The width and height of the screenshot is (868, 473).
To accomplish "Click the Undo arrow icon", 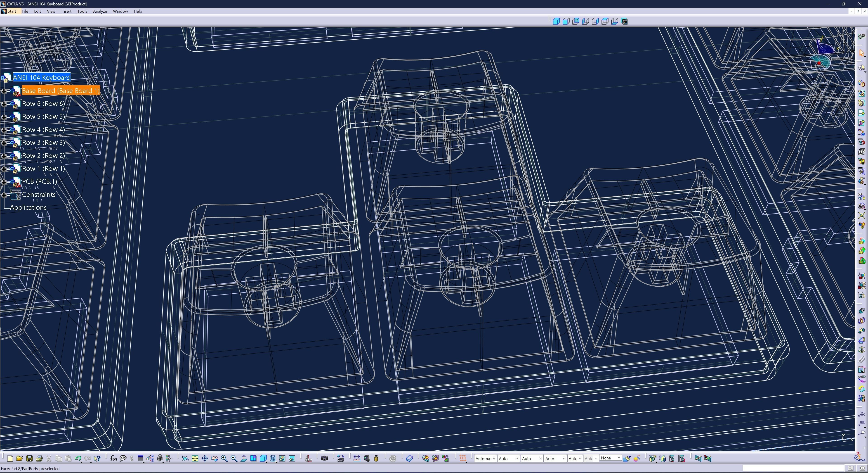I will (x=78, y=459).
